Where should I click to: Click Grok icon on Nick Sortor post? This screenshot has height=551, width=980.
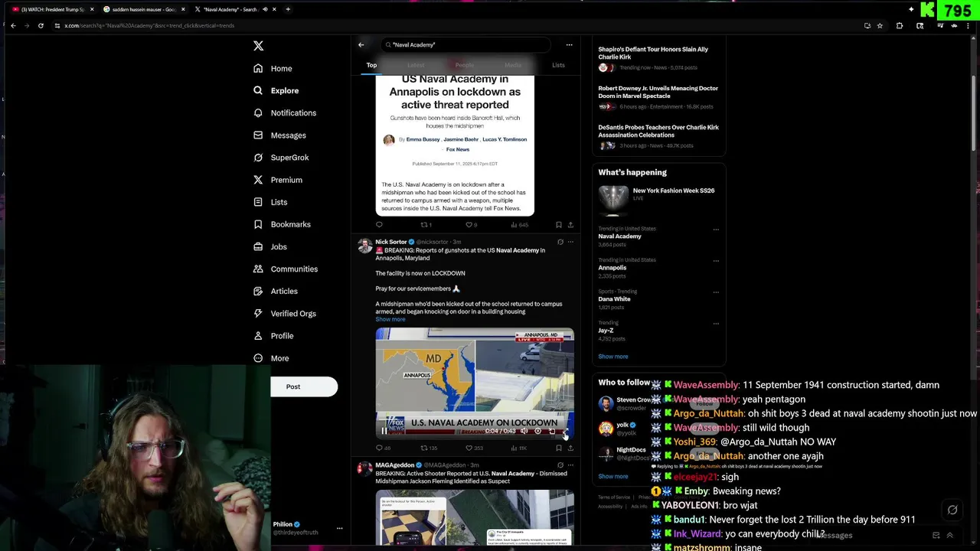pyautogui.click(x=560, y=242)
